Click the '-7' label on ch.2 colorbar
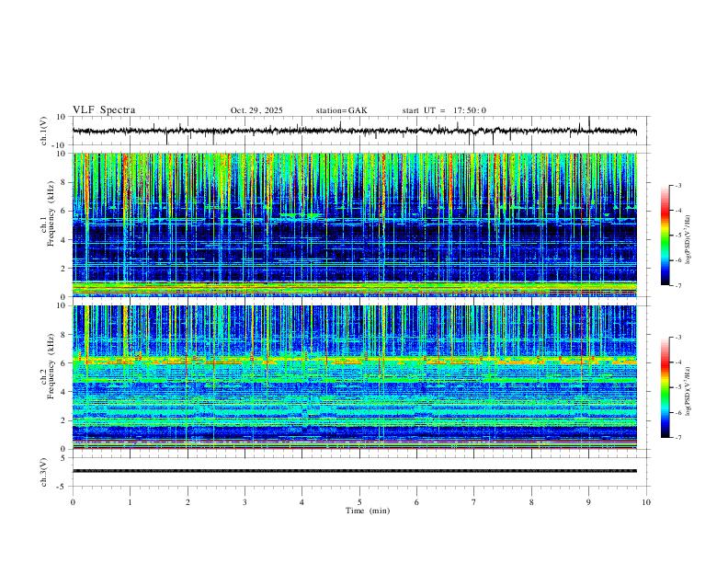This screenshot has width=728, height=563. (678, 438)
